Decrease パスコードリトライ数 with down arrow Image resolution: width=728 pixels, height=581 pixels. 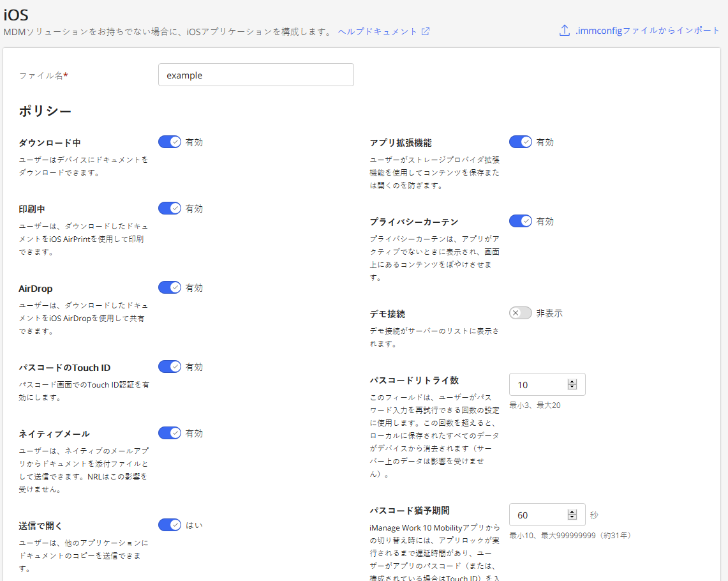pos(572,387)
